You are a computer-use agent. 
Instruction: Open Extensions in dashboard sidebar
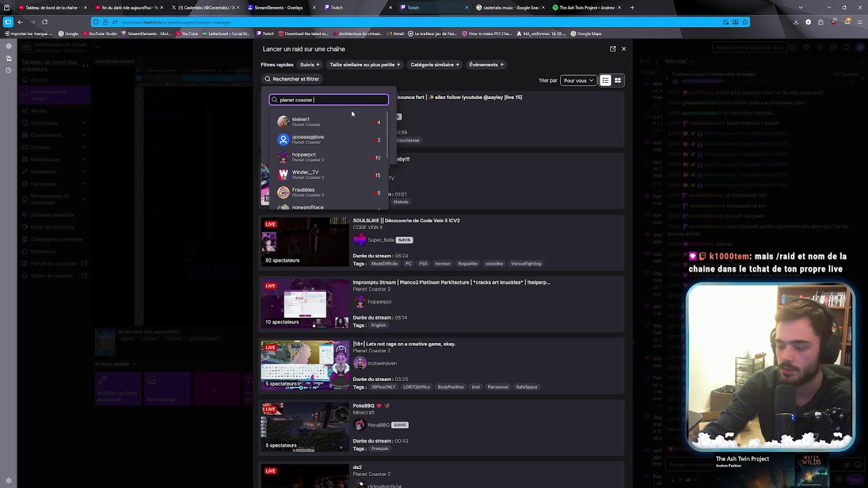point(43,251)
